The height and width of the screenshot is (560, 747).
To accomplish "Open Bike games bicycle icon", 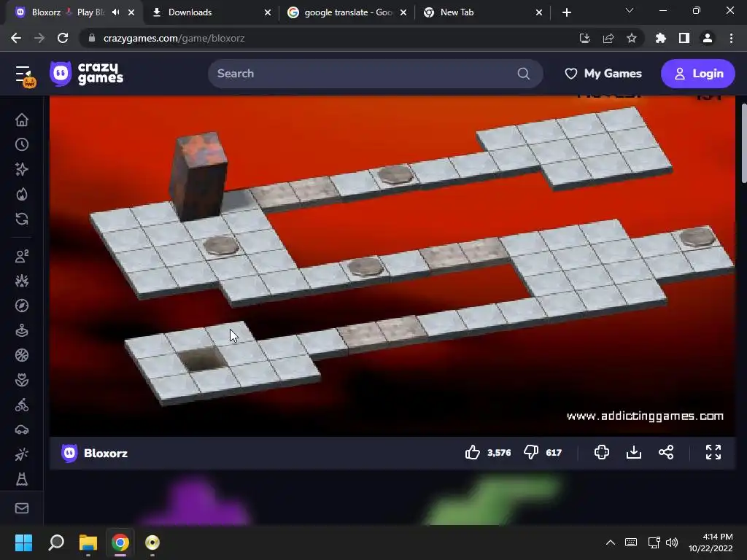I will (x=21, y=405).
